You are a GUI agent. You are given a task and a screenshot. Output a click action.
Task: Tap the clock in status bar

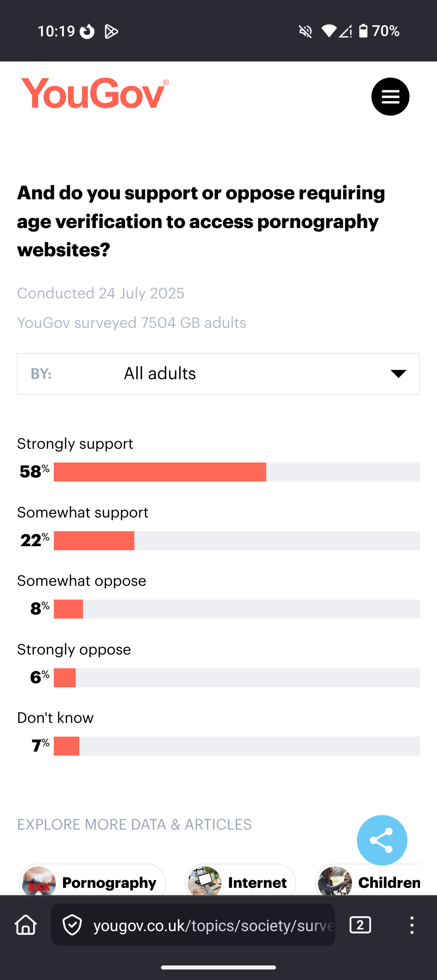tap(56, 31)
